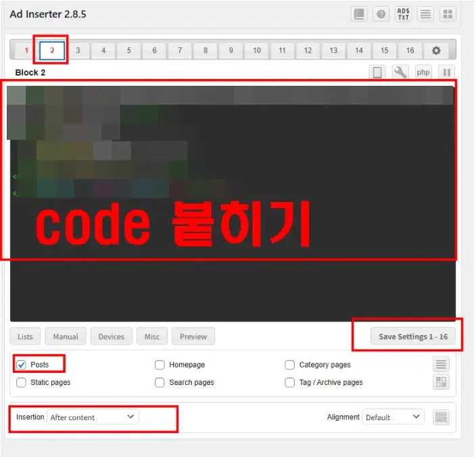Enable the Category pages checkbox

[289, 365]
